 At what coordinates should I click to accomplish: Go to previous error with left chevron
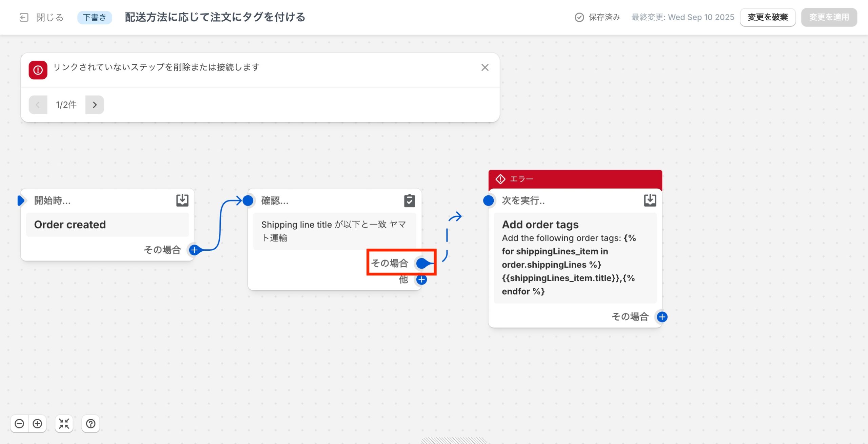coord(38,105)
